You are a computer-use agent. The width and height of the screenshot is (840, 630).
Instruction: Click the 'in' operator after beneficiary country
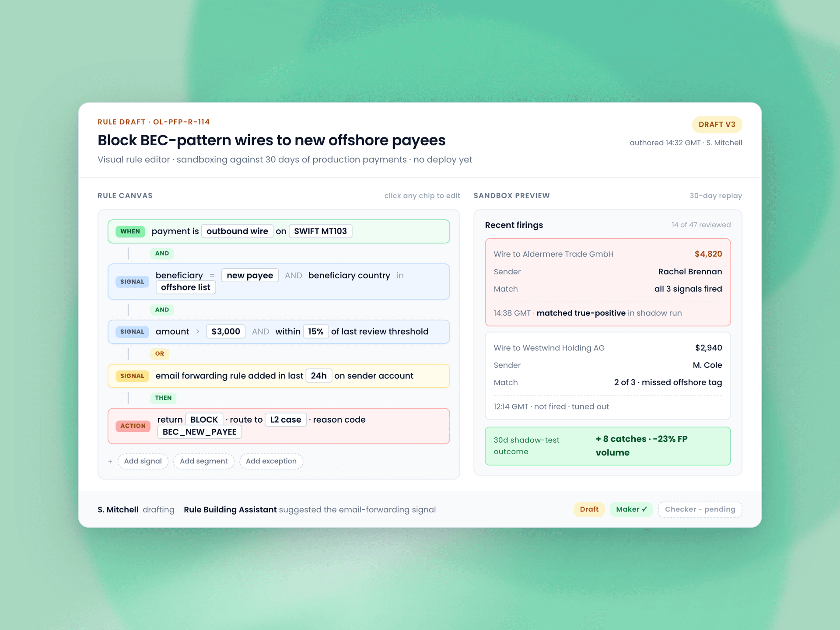[x=400, y=276]
